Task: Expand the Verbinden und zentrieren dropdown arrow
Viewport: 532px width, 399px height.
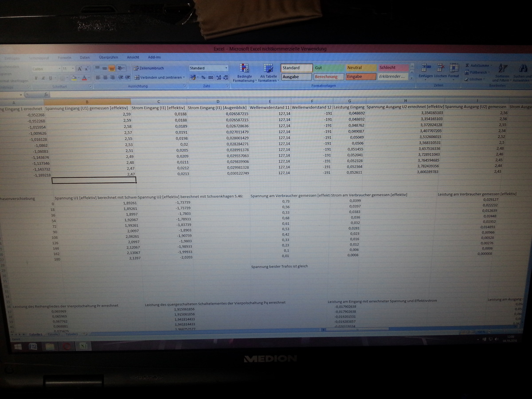Action: [x=184, y=77]
